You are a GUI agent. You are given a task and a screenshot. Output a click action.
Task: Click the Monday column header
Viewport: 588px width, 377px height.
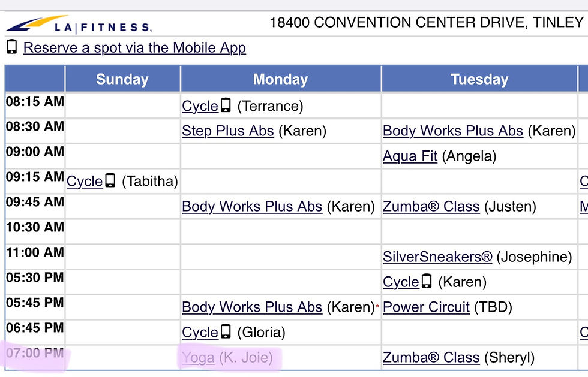coord(280,79)
